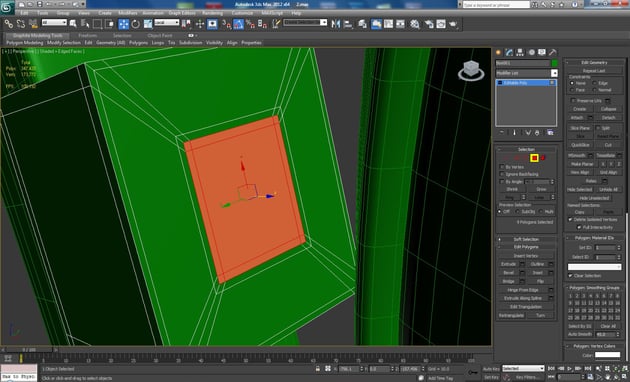Toggle the Preserve UVs checkbox
The image size is (630, 382).
(x=573, y=100)
